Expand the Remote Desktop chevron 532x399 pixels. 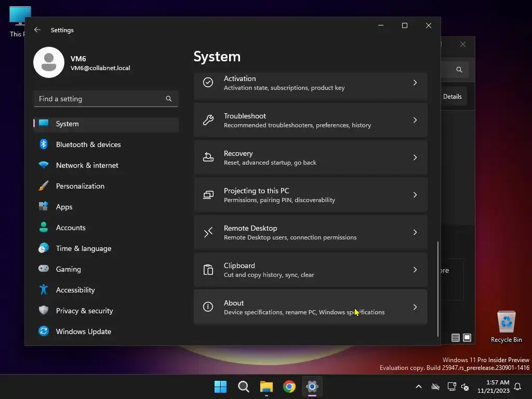tap(415, 232)
